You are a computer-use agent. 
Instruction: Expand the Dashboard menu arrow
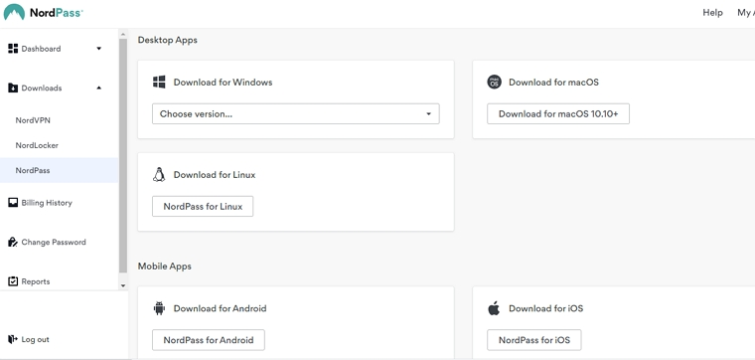pos(99,49)
